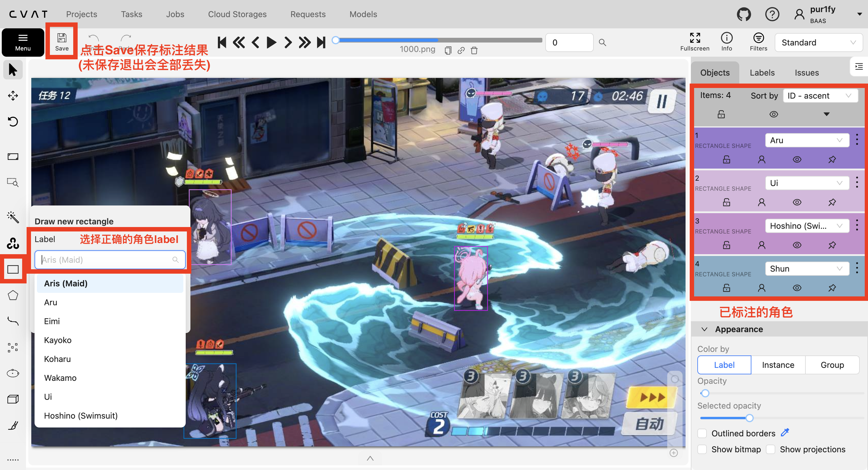Select the cursor tool in sidebar
Viewport: 868px width, 470px height.
(13, 70)
